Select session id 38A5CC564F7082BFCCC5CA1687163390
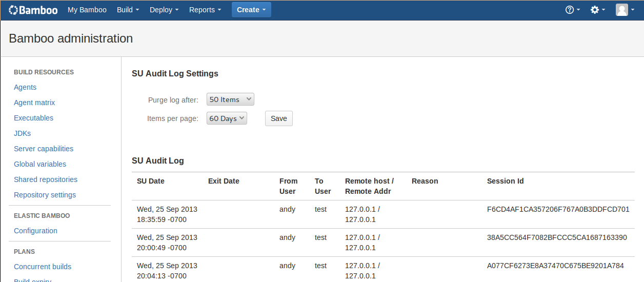Viewport: 644px width, 282px height. pyautogui.click(x=557, y=237)
